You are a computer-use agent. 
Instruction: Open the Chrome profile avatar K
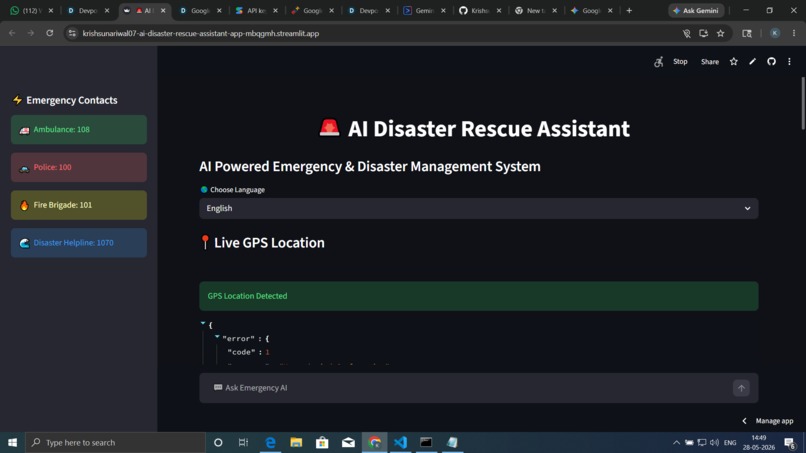[775, 33]
